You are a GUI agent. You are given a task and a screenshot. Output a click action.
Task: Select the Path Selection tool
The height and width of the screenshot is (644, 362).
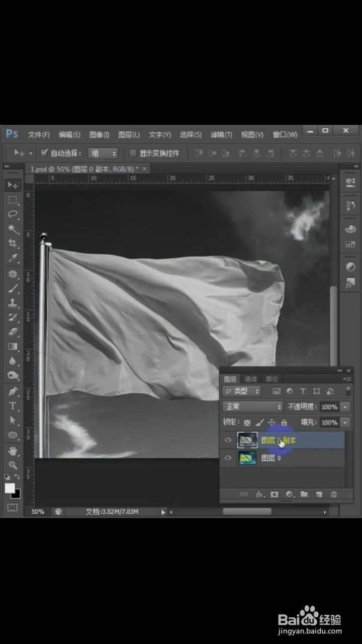tap(13, 421)
